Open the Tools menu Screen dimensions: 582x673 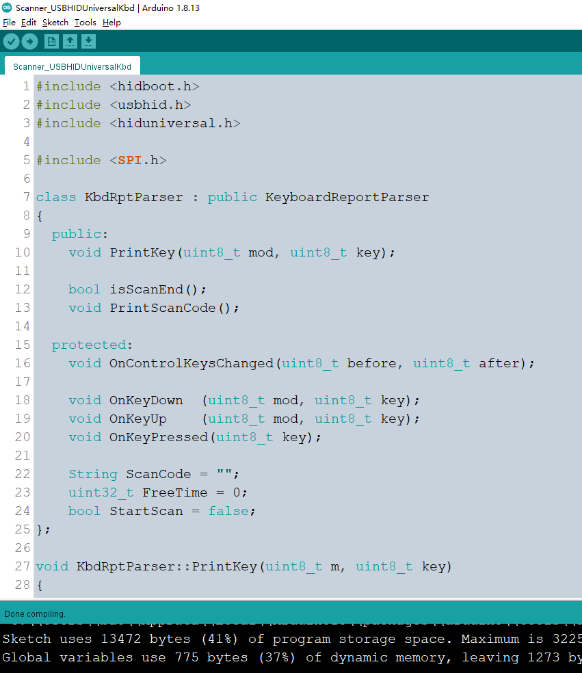coord(85,22)
